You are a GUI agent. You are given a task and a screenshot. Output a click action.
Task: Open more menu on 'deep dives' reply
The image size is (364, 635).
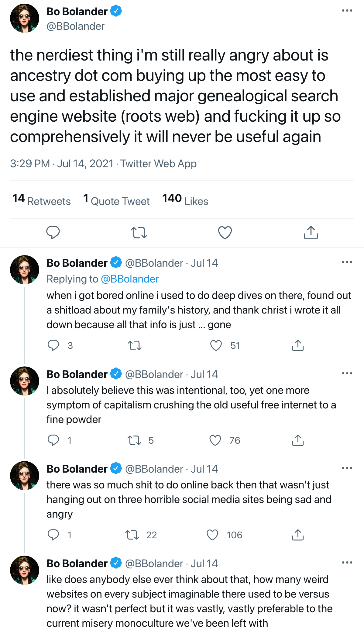[x=347, y=262]
